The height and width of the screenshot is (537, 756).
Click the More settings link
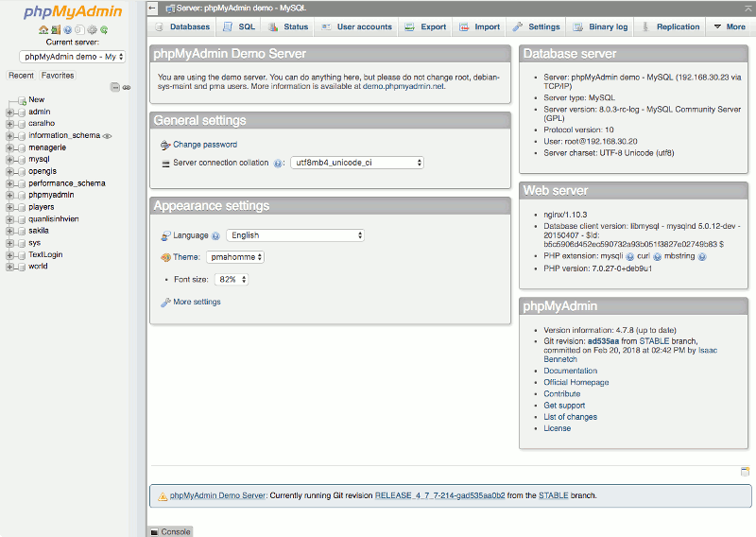(197, 302)
